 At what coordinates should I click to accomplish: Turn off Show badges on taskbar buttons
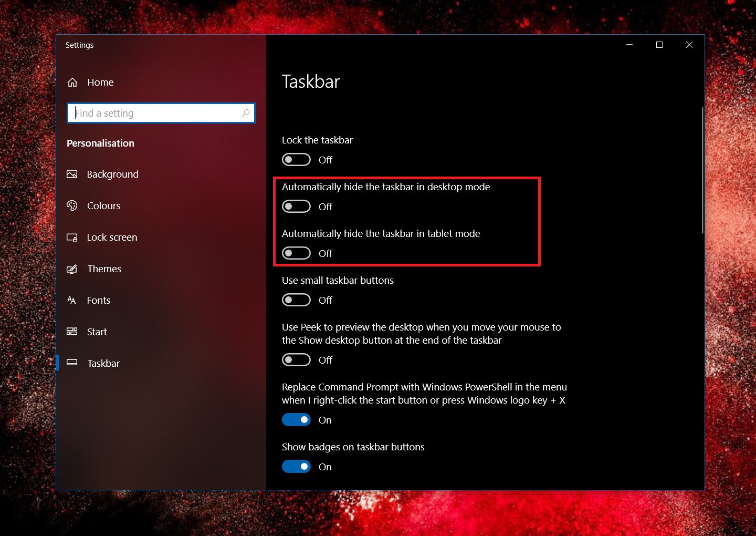pyautogui.click(x=296, y=466)
